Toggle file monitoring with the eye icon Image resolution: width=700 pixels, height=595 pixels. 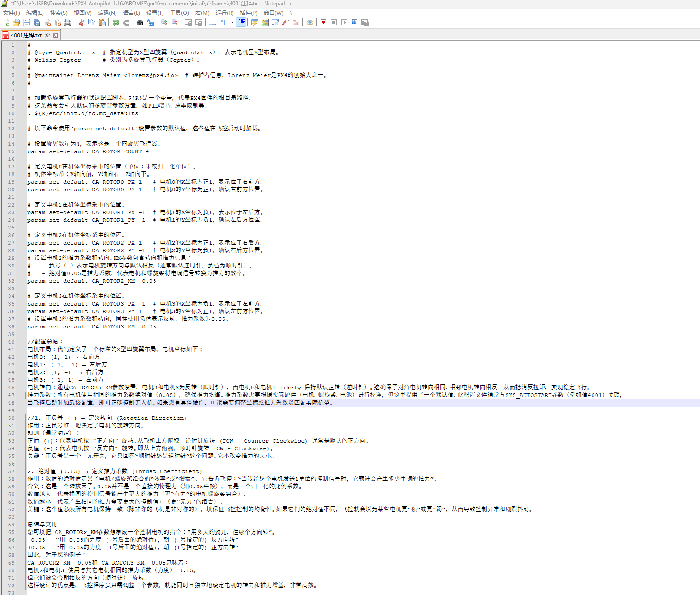pos(310,22)
